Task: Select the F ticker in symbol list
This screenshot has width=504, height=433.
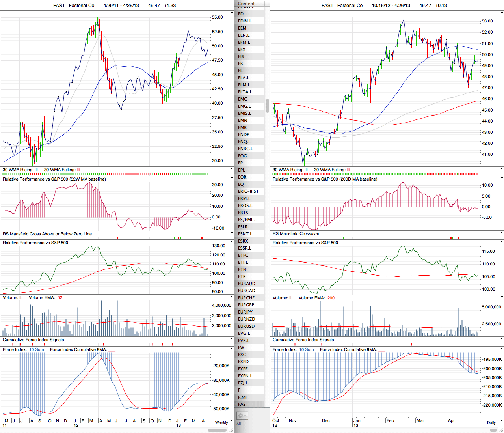Action: [239, 390]
